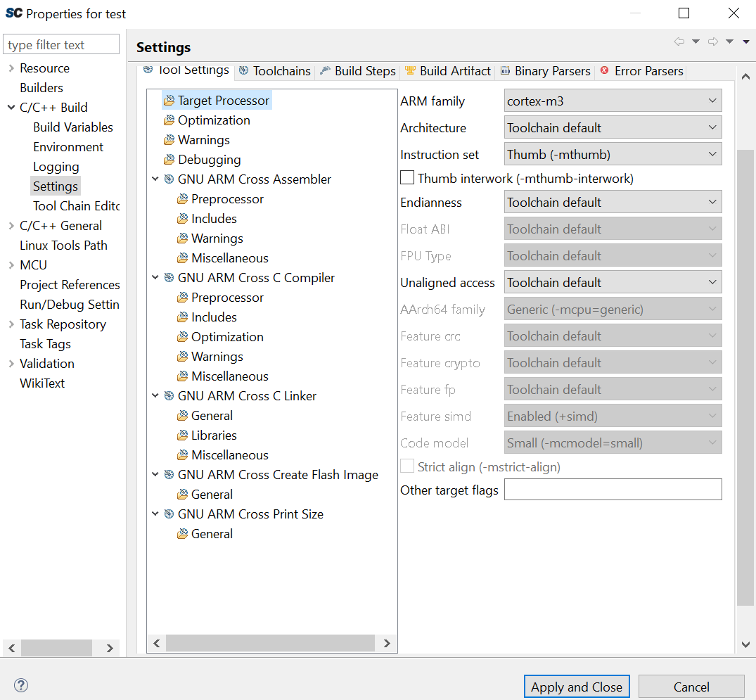756x700 pixels.
Task: Click the Cancel button
Action: pyautogui.click(x=691, y=687)
